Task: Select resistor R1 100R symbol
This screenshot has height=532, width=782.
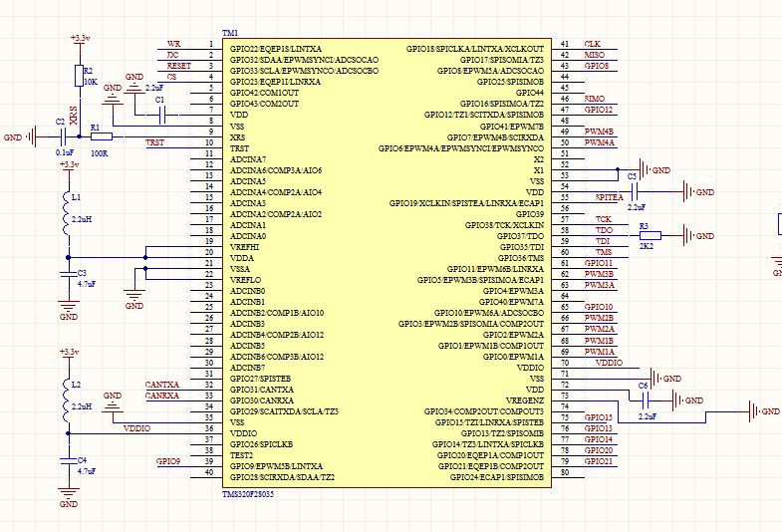Action: pos(102,136)
